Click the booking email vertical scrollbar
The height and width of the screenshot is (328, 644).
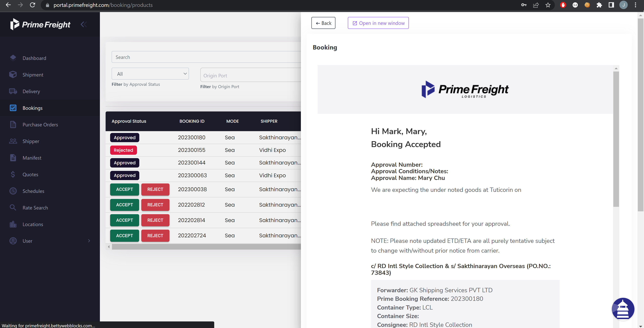[616, 139]
